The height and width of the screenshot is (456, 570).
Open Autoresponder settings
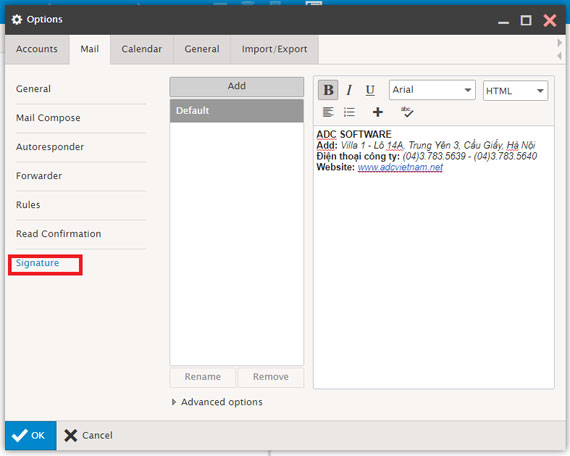pyautogui.click(x=50, y=147)
